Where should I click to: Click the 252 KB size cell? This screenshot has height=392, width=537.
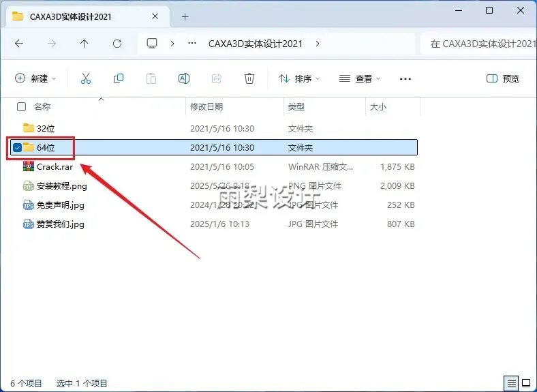401,205
